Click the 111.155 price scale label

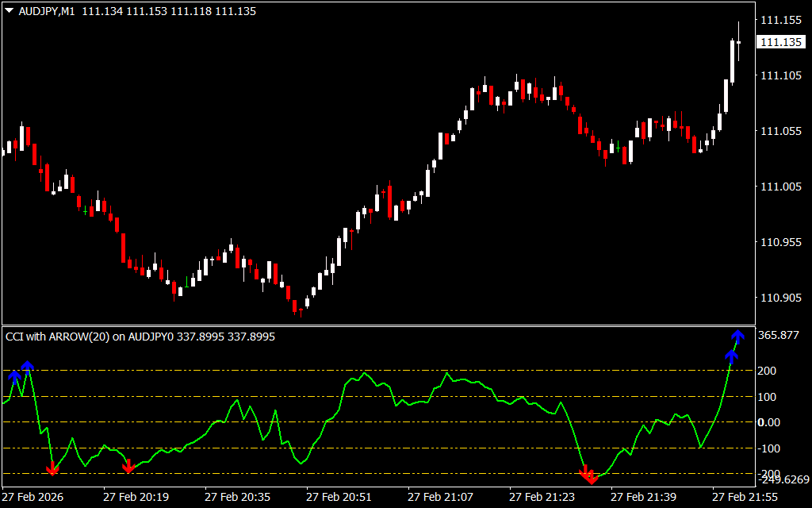point(779,21)
